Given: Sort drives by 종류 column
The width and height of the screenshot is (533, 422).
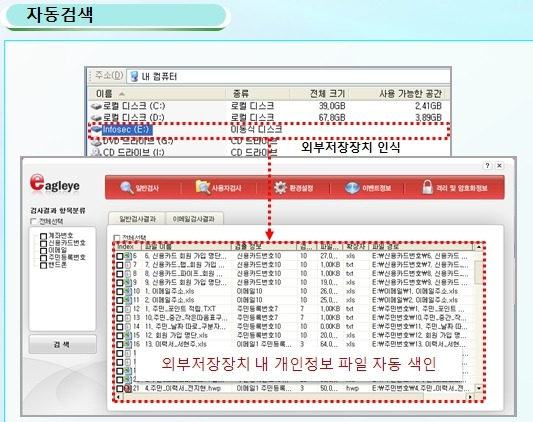Looking at the screenshot, I should [257, 94].
